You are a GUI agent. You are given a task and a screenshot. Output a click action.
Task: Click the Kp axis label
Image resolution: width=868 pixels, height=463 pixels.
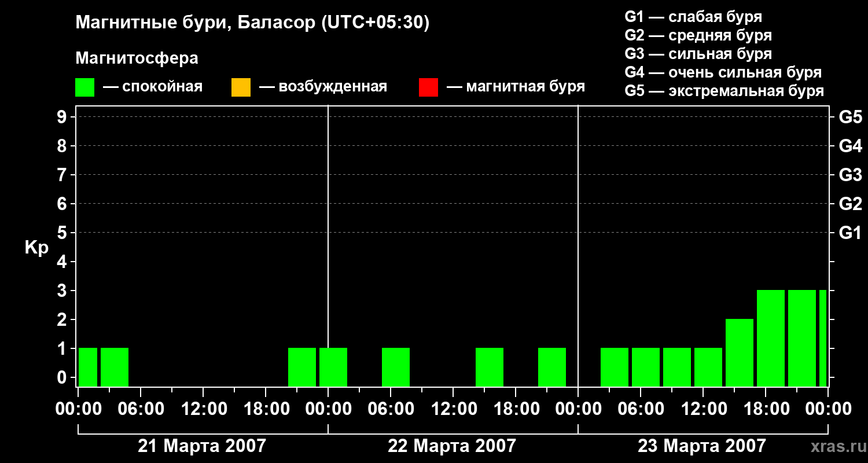36,248
